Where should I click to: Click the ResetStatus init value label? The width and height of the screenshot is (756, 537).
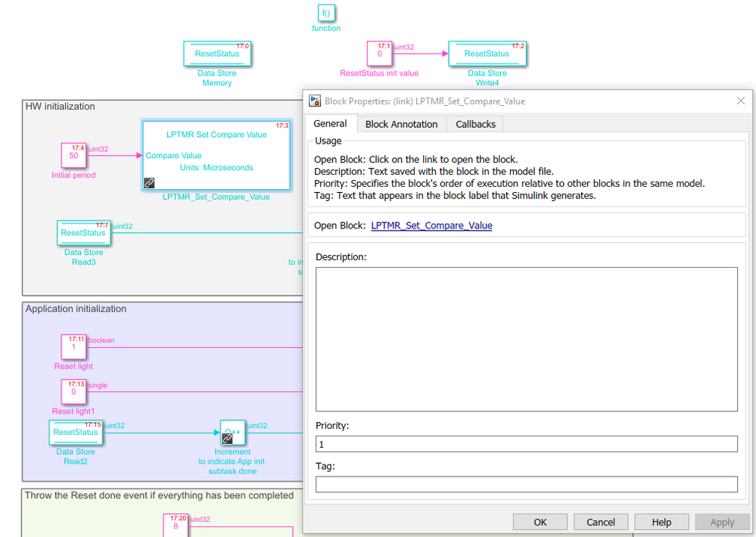pyautogui.click(x=379, y=73)
